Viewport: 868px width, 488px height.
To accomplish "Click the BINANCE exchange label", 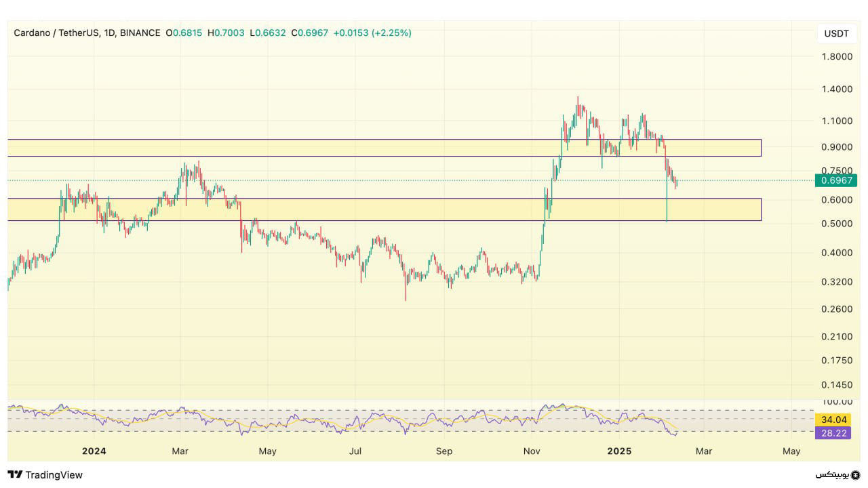I will 140,33.
